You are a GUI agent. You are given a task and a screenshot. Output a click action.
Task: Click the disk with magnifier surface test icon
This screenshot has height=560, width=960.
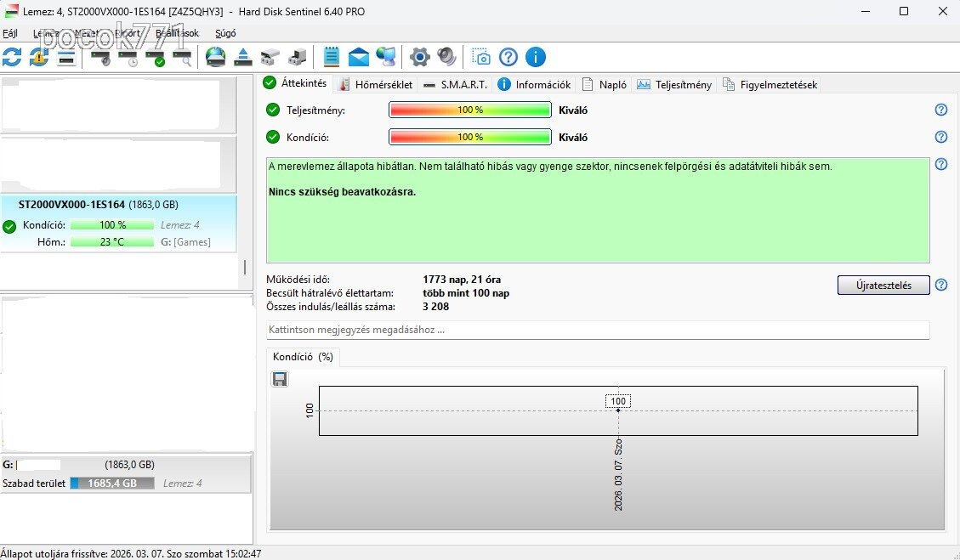183,58
